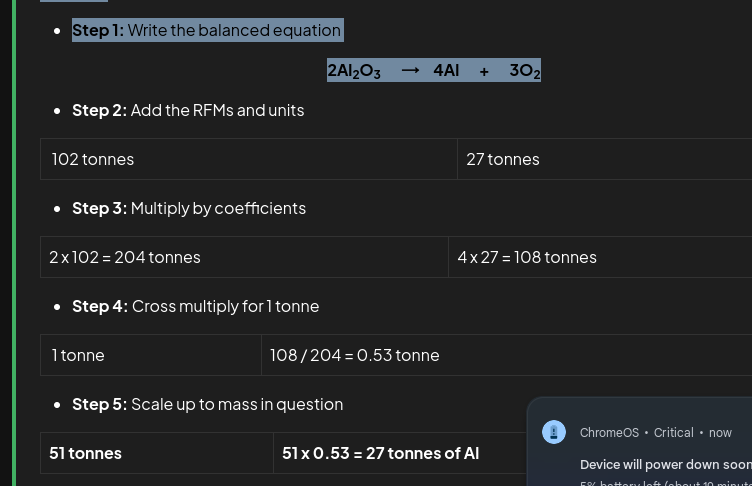Click the "Step 2: Add the RFMs and units" line
This screenshot has width=752, height=486.
pos(188,110)
